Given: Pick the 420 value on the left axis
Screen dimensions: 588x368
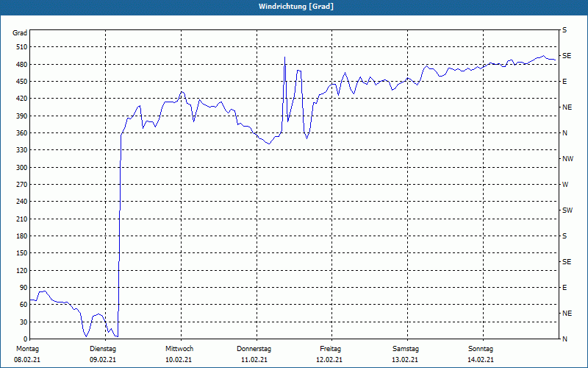Looking at the screenshot, I should click(22, 99).
